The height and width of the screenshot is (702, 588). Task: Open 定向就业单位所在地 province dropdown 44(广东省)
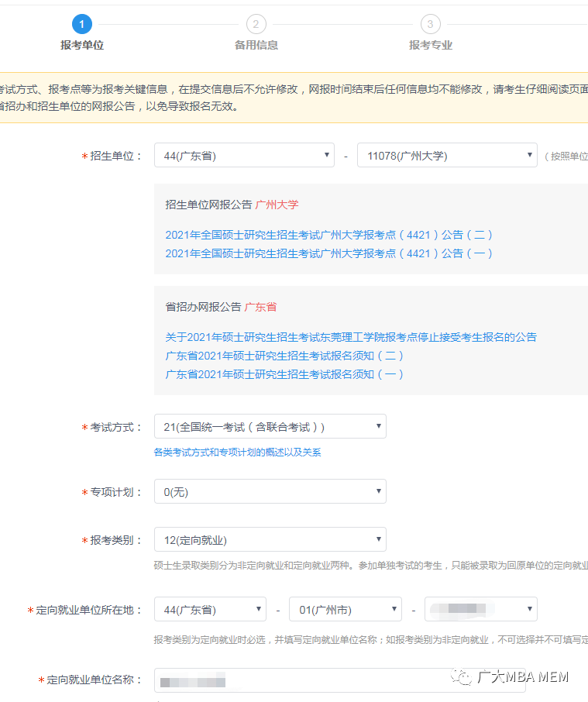[x=210, y=609]
